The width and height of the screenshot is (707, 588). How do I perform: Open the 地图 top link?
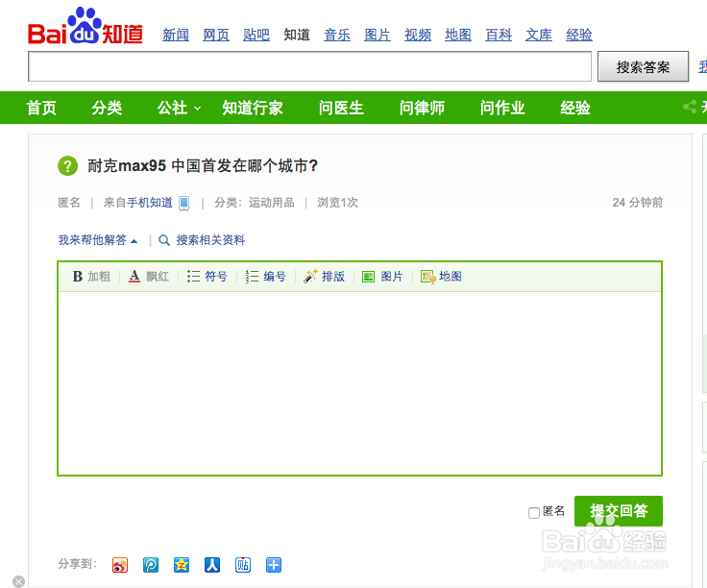pyautogui.click(x=458, y=35)
